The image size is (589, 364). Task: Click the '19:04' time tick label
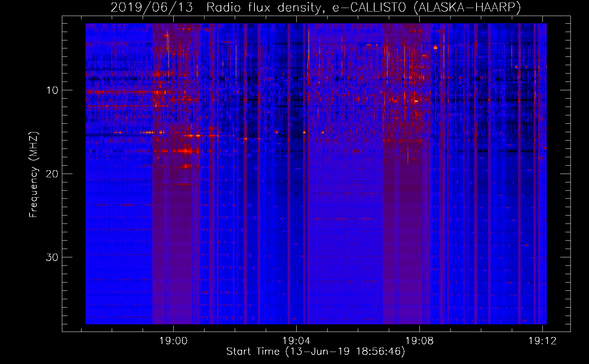point(297,341)
